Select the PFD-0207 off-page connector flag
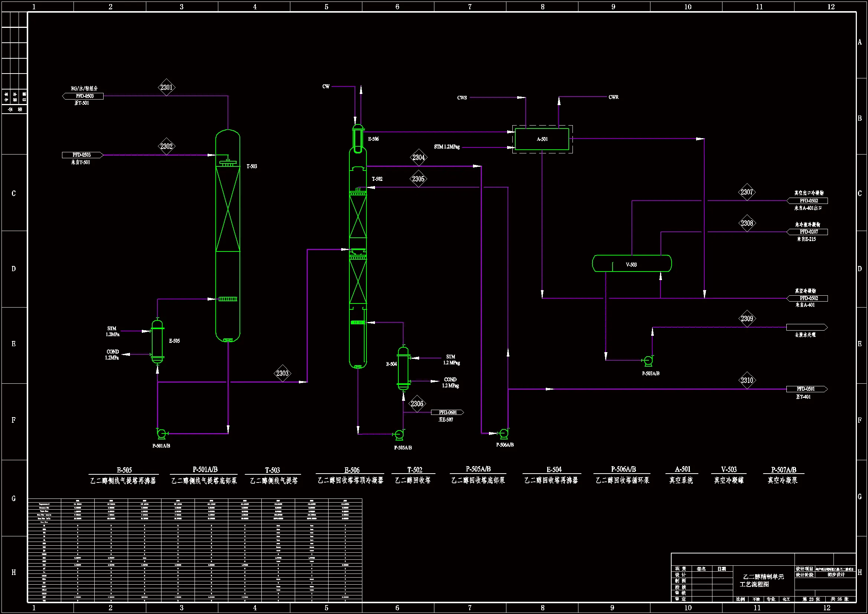The height and width of the screenshot is (614, 868). coord(808,232)
